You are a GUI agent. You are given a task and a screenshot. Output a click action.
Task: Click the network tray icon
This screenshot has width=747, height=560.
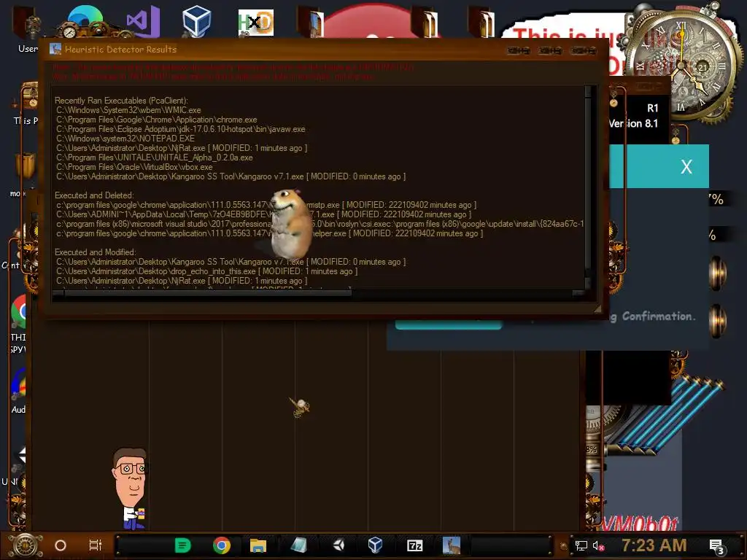tap(581, 545)
